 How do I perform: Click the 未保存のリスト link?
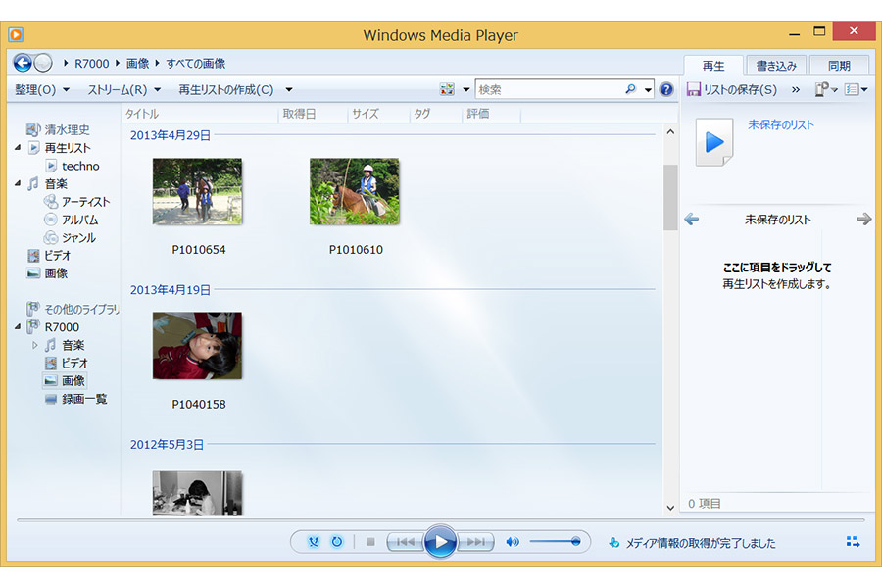(x=780, y=124)
